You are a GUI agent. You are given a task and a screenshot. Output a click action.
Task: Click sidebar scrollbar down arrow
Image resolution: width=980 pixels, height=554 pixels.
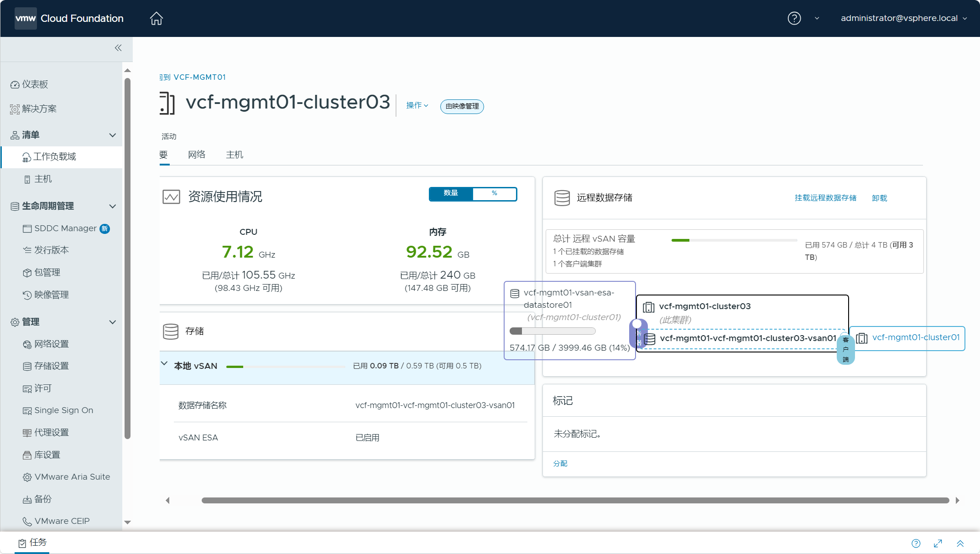coord(127,522)
